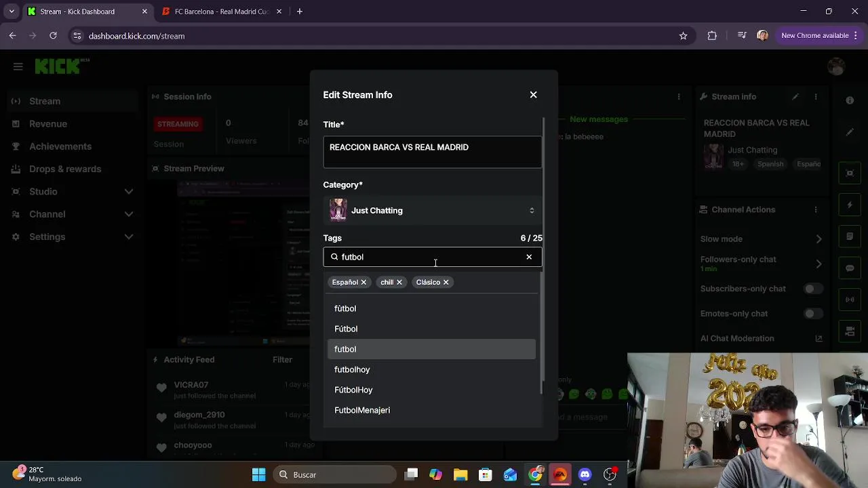
Task: Close the Edit Stream Info dialog
Action: tap(533, 95)
